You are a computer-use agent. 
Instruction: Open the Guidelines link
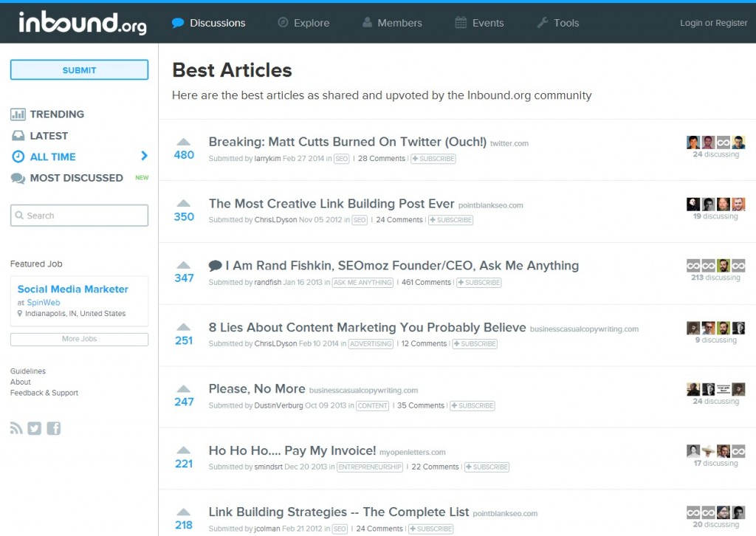pos(28,371)
